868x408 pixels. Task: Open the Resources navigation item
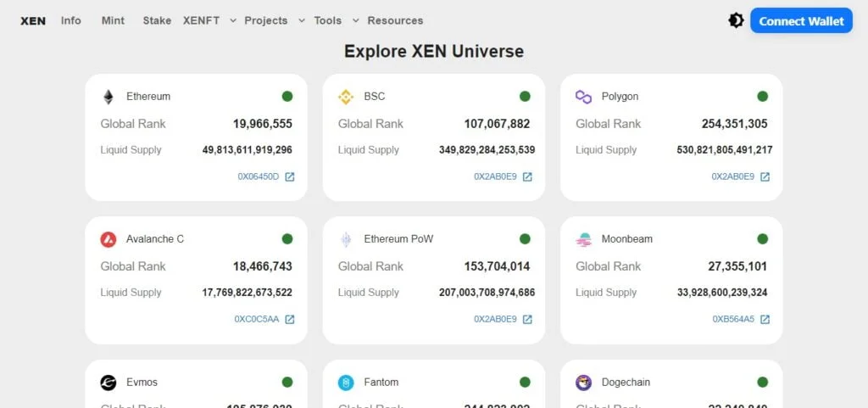click(395, 20)
